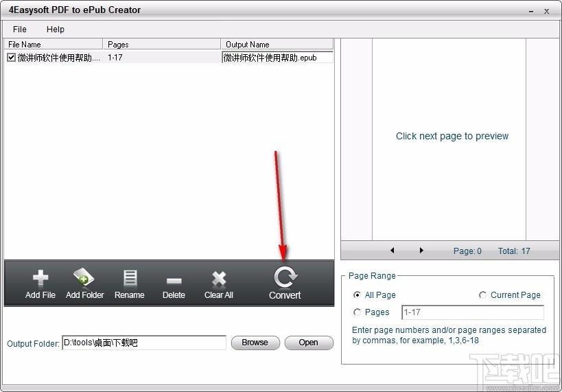Click the File Name column header
Viewport: 562px width, 392px height.
(54, 45)
